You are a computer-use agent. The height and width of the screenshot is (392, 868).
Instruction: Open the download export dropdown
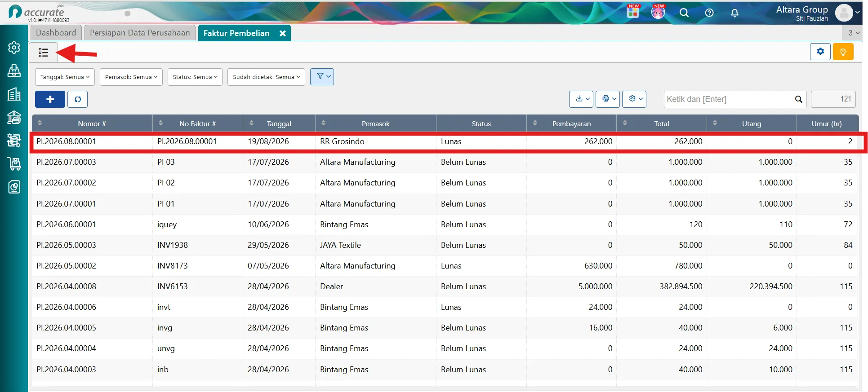pyautogui.click(x=581, y=99)
